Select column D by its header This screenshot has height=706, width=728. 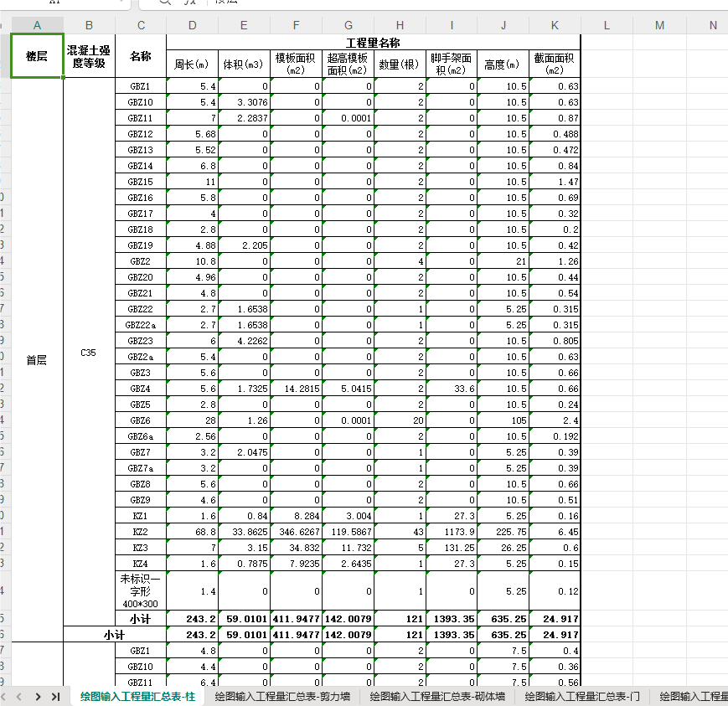(192, 25)
